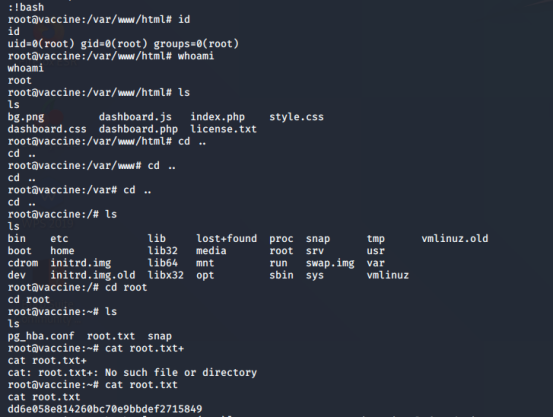The image size is (554, 417).
Task: Click the uid=0(root) output line
Action: click(x=123, y=44)
